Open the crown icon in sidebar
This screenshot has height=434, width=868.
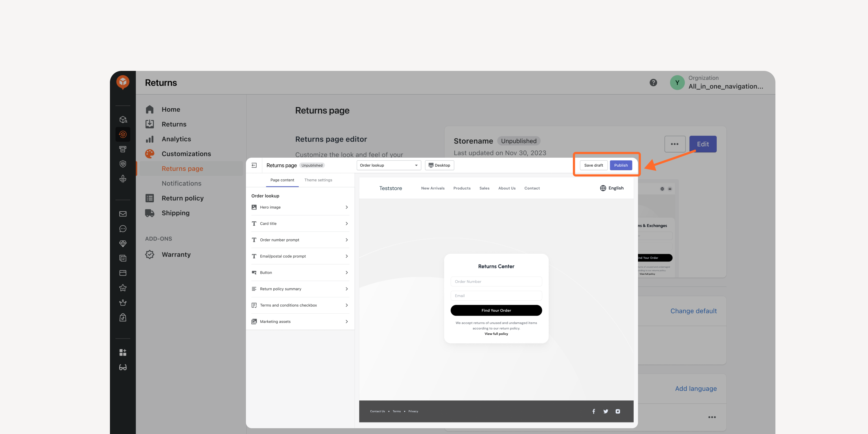click(x=123, y=303)
